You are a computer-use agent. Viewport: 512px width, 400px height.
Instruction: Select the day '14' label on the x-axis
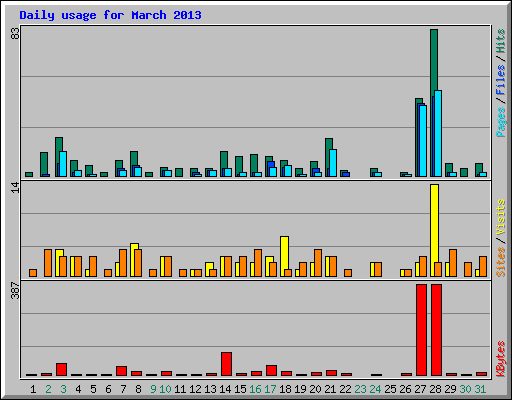225,389
